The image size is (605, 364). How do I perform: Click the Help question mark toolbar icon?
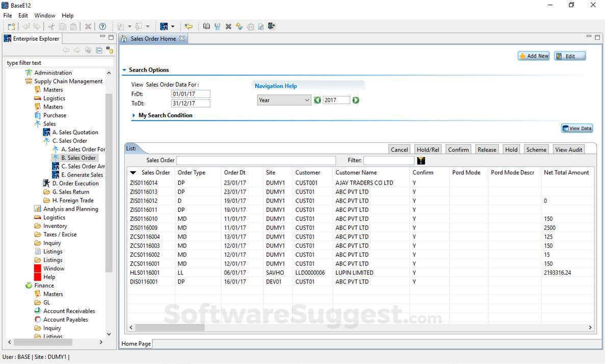pos(102,27)
